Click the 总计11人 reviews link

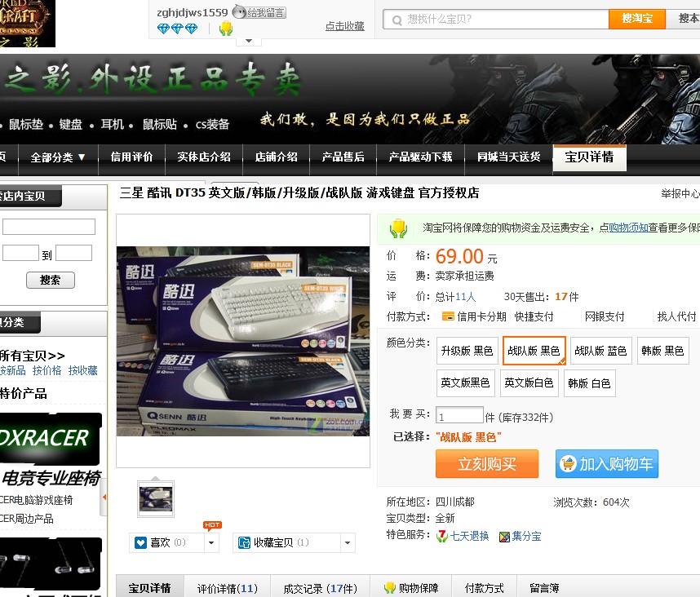[456, 297]
